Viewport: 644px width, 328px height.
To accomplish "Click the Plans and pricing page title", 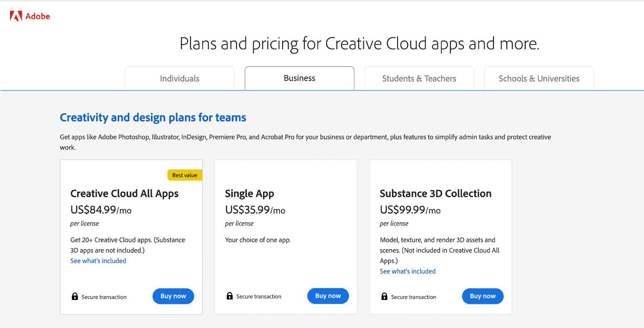I will [x=359, y=44].
